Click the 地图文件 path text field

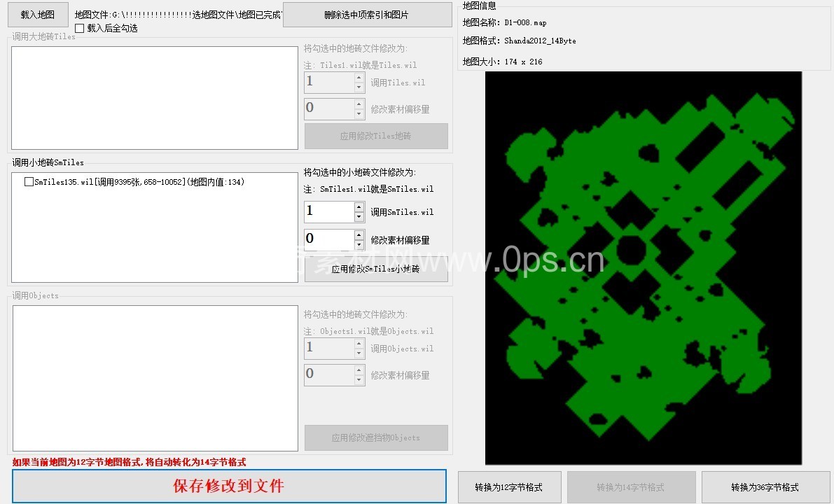pyautogui.click(x=177, y=15)
